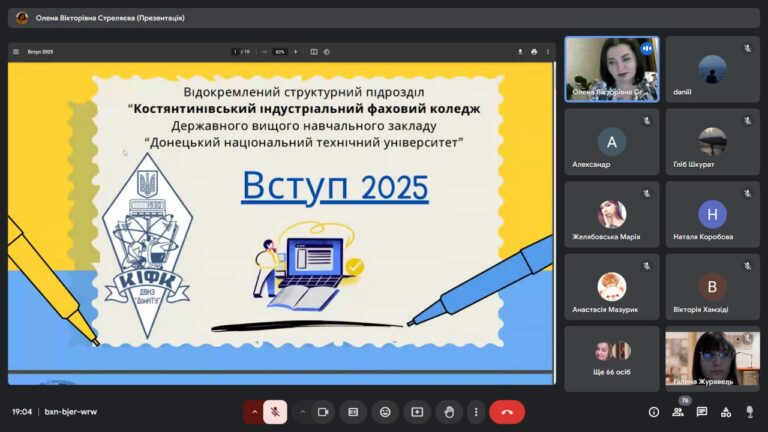This screenshot has width=768, height=432.
Task: Click the speaking indicator on presenter tile
Action: [x=647, y=48]
